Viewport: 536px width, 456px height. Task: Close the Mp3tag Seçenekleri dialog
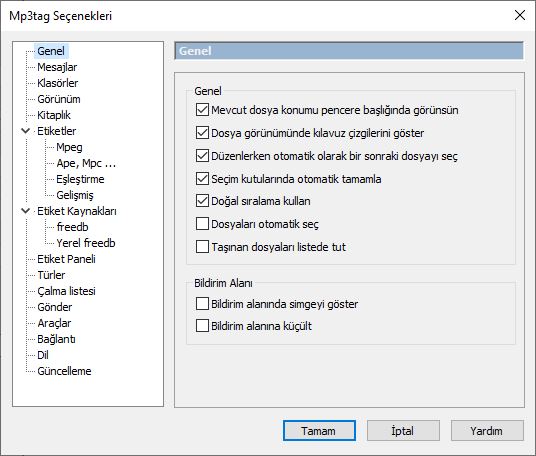pyautogui.click(x=520, y=15)
